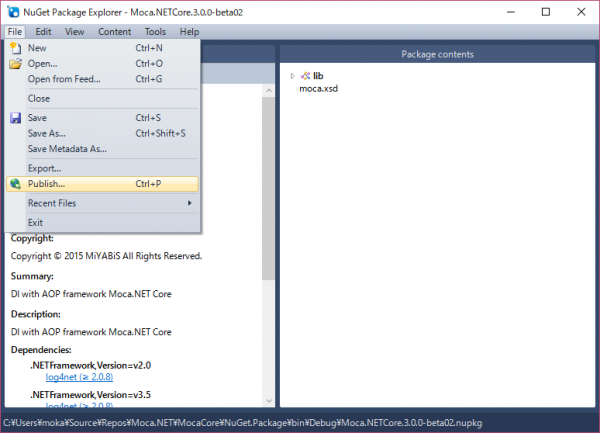The height and width of the screenshot is (433, 600).
Task: Choose Open... from the File menu
Action: [102, 63]
